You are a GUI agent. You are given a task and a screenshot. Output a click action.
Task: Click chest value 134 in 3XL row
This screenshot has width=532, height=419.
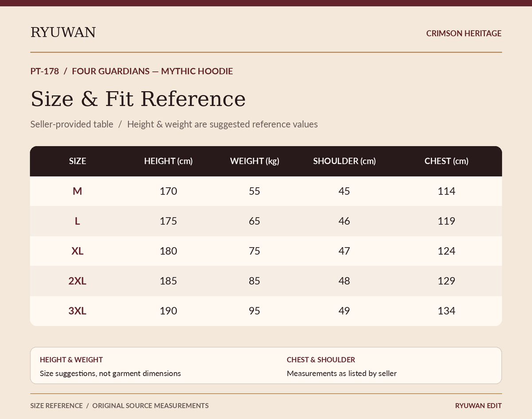coord(446,311)
